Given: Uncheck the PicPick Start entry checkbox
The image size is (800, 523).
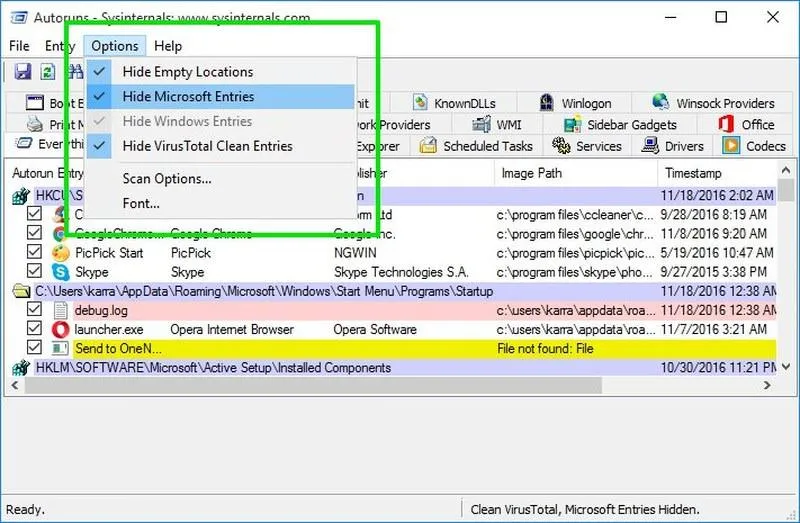Looking at the screenshot, I should click(x=34, y=252).
